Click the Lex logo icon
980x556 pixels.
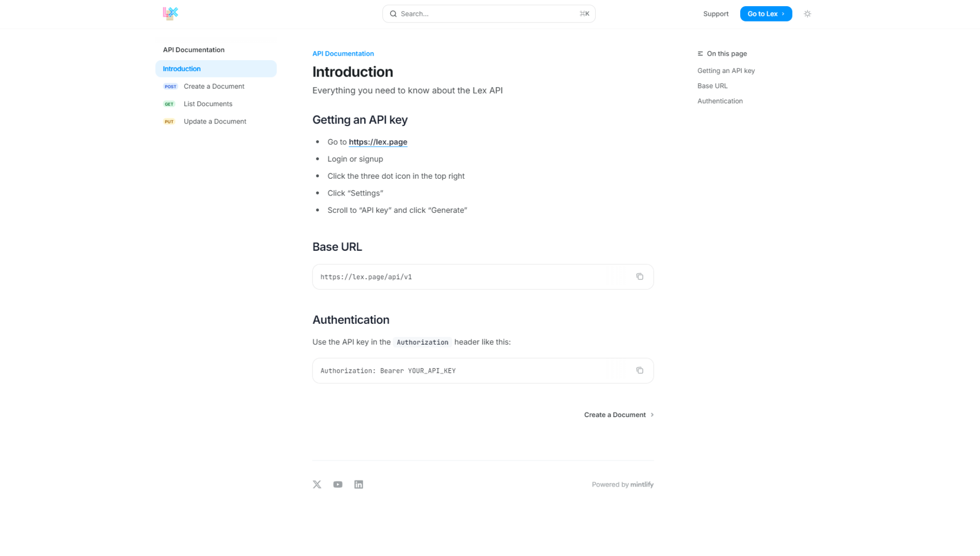pyautogui.click(x=170, y=14)
